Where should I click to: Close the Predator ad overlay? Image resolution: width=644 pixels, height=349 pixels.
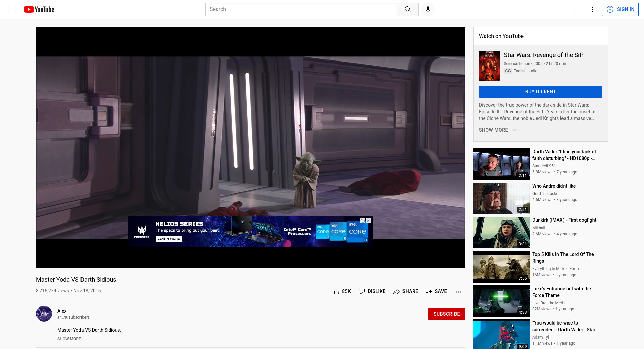368,221
